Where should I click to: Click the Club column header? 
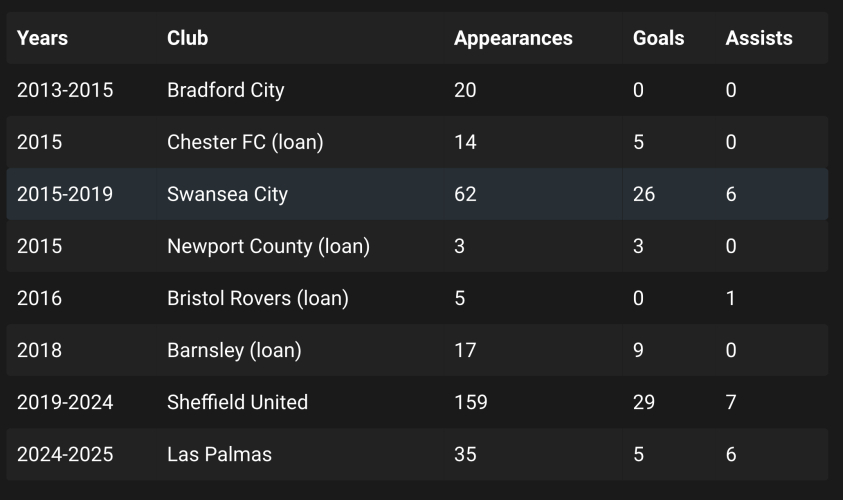pos(187,38)
